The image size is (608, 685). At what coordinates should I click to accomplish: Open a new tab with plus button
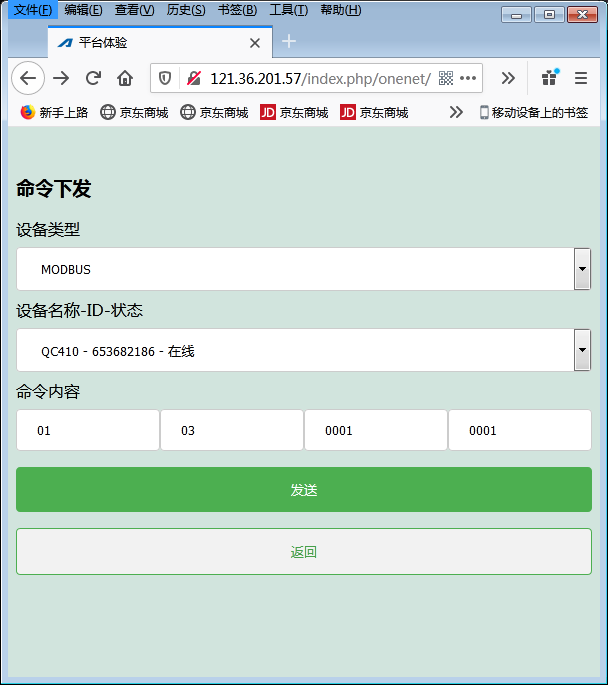[x=289, y=42]
